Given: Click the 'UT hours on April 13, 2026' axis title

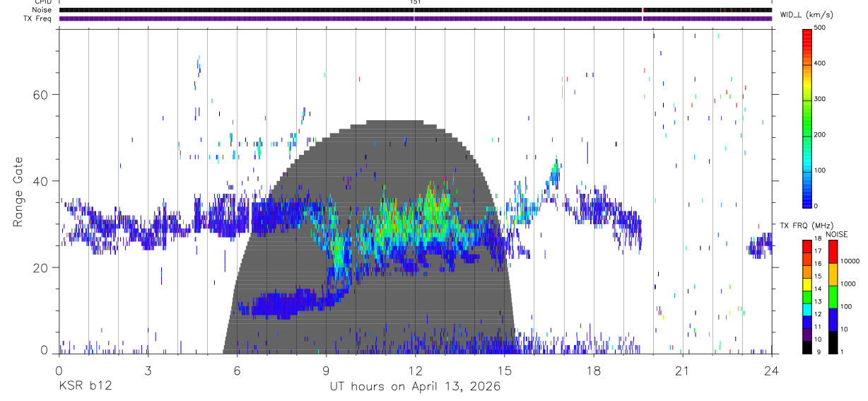Looking at the screenshot, I should click(415, 387).
